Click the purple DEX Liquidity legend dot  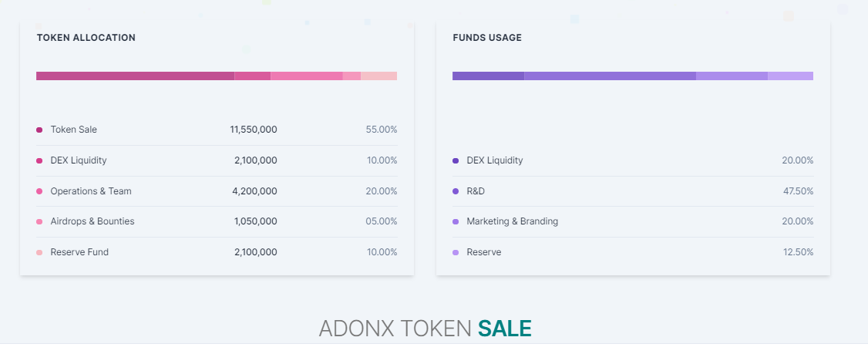(456, 160)
